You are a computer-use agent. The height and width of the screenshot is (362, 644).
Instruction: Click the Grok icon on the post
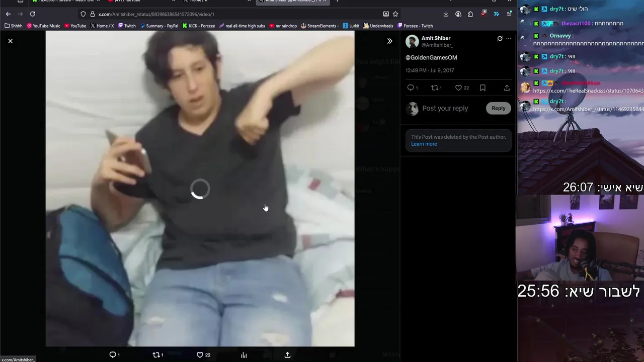(x=500, y=38)
